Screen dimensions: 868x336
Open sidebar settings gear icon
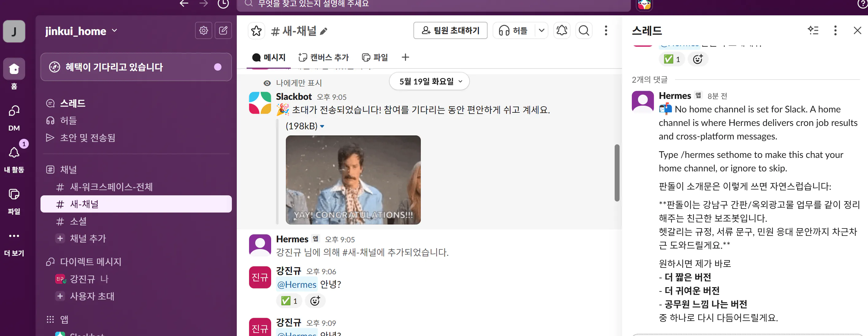[204, 31]
